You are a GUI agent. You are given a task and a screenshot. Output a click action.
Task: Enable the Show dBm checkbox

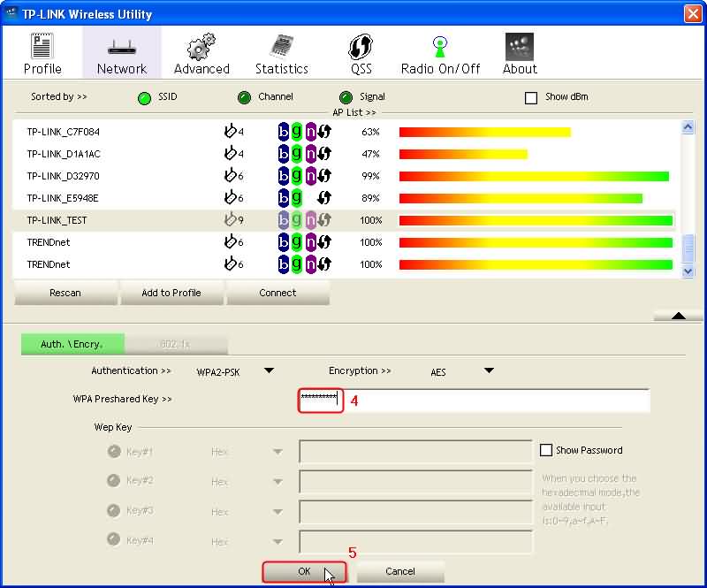click(531, 97)
